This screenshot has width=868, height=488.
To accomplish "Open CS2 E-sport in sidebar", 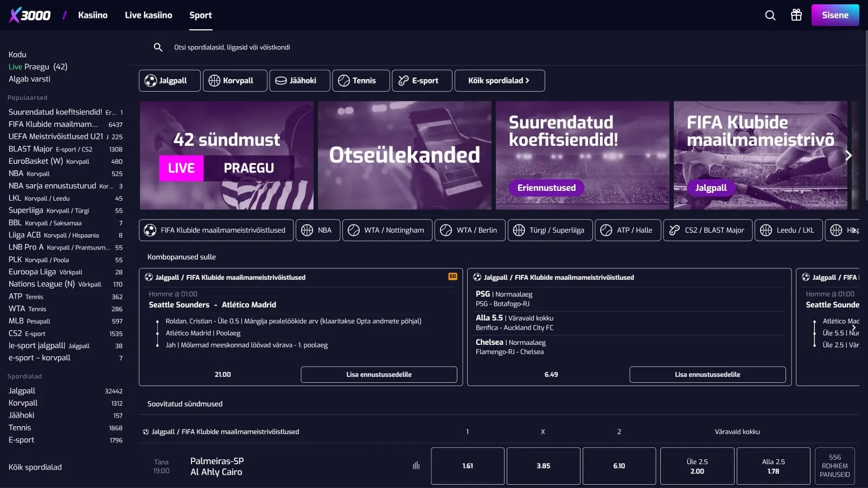I will [66, 333].
